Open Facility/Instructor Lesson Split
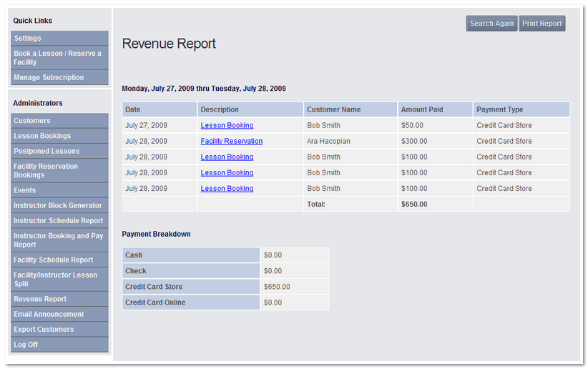The image size is (588, 369). 59,280
